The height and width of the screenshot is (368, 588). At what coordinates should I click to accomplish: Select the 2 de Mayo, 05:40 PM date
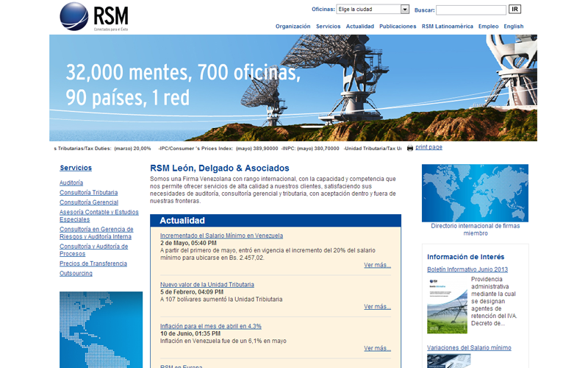(x=188, y=243)
